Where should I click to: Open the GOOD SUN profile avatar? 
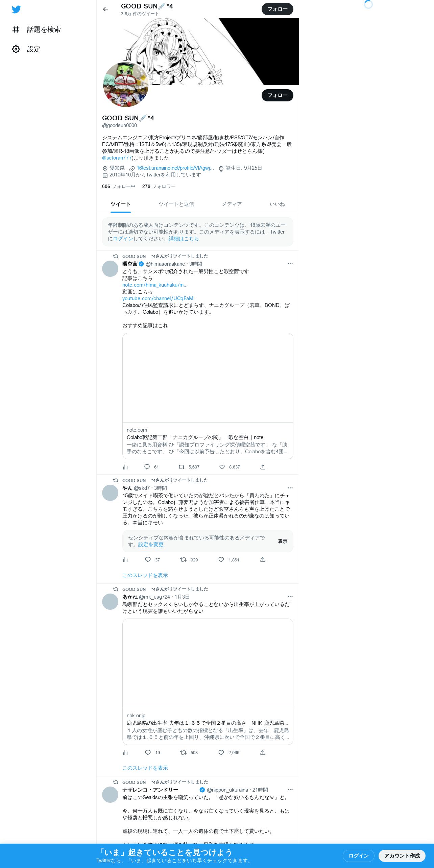click(126, 85)
